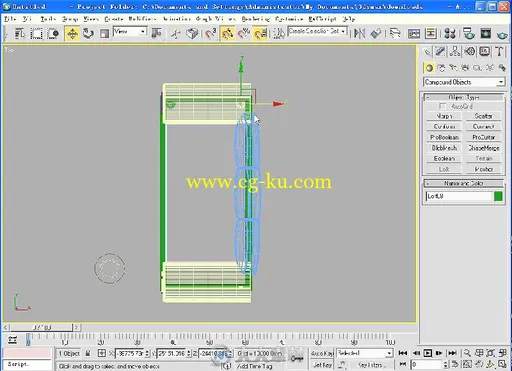Click the Use Pivot Point Center icon
The image size is (512, 371).
click(156, 33)
